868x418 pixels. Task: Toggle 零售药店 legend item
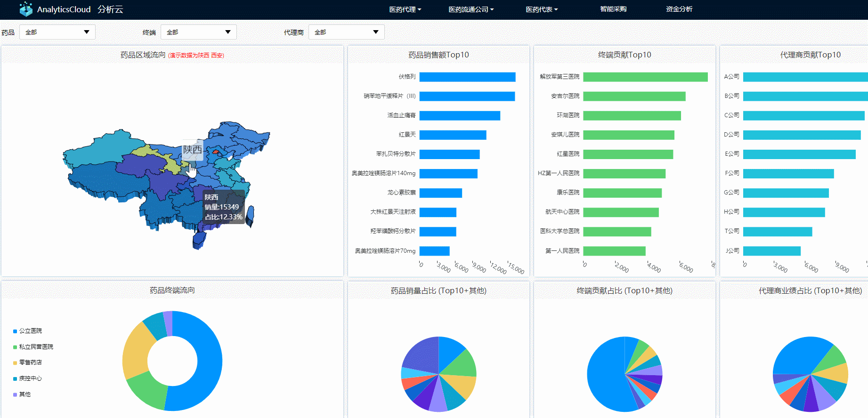click(28, 362)
